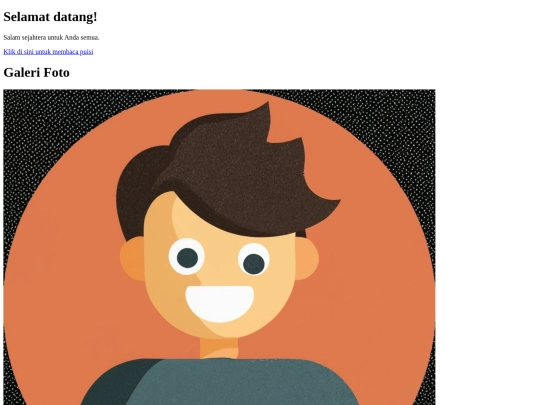The image size is (540, 405).
Task: Click the avatar's left eye
Action: 187,257
